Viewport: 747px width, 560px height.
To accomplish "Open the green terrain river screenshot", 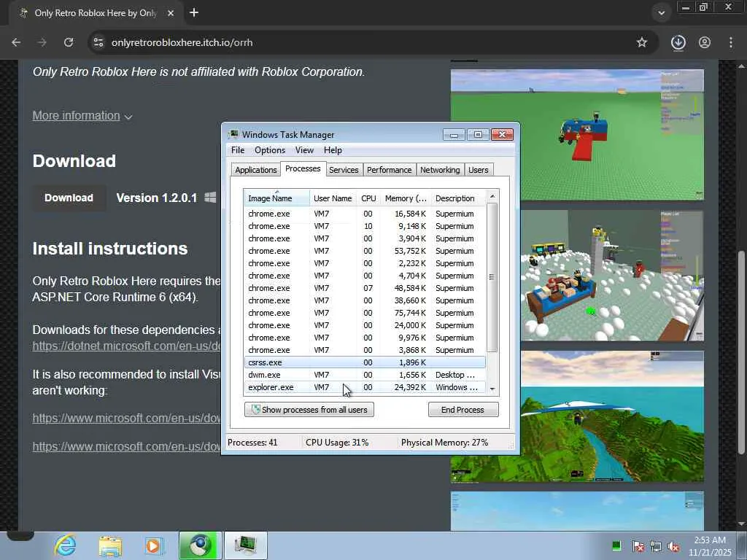I will [x=612, y=416].
